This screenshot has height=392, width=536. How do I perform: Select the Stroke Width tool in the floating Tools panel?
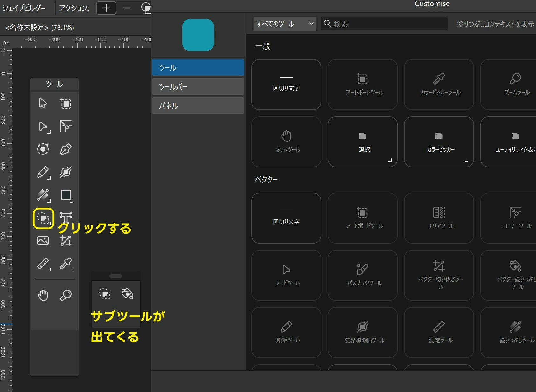(x=66, y=172)
